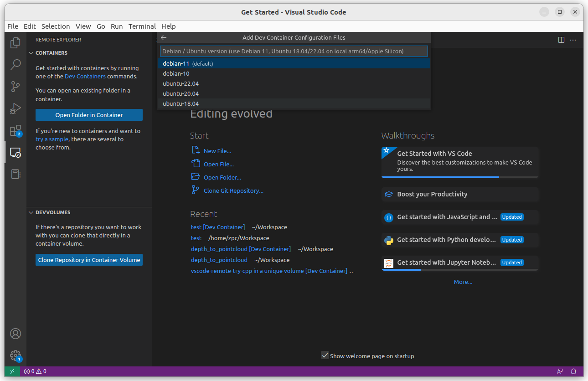
Task: Open Get started with Jupyter Notebooks walkthrough
Action: (460, 263)
